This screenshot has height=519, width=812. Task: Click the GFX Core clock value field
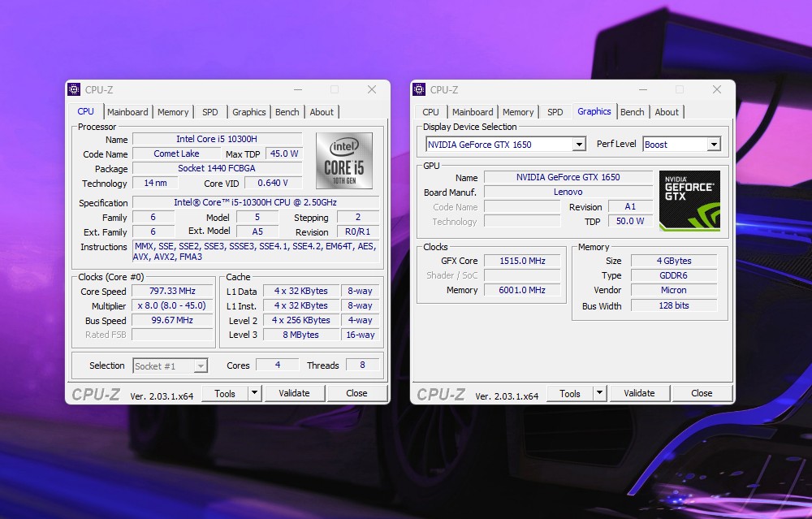coord(522,261)
